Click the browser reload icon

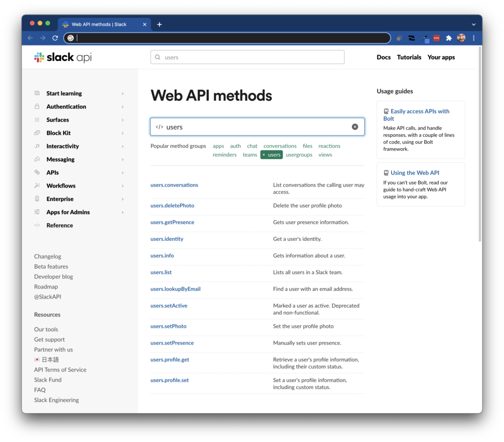tap(55, 38)
